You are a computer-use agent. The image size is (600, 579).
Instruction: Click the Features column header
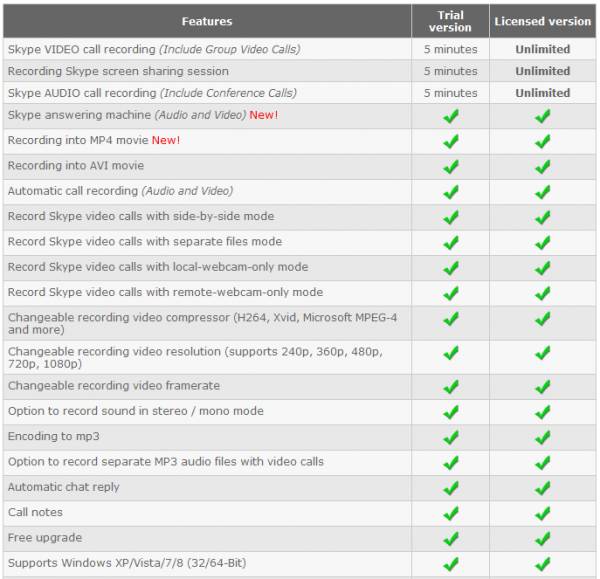[207, 21]
